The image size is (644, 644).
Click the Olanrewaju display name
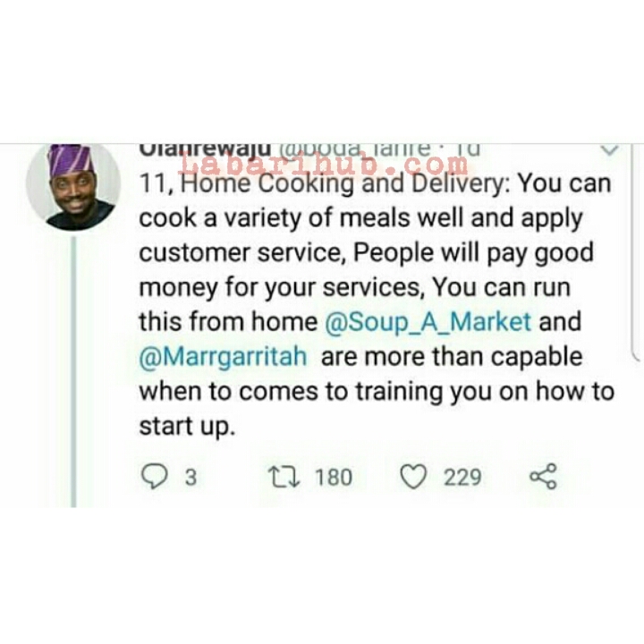(205, 149)
